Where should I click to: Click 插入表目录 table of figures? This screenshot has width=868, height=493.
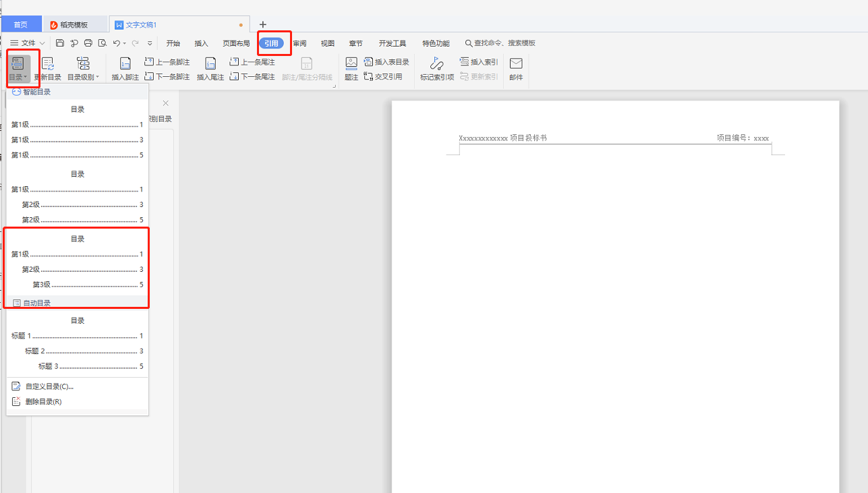[x=386, y=62]
